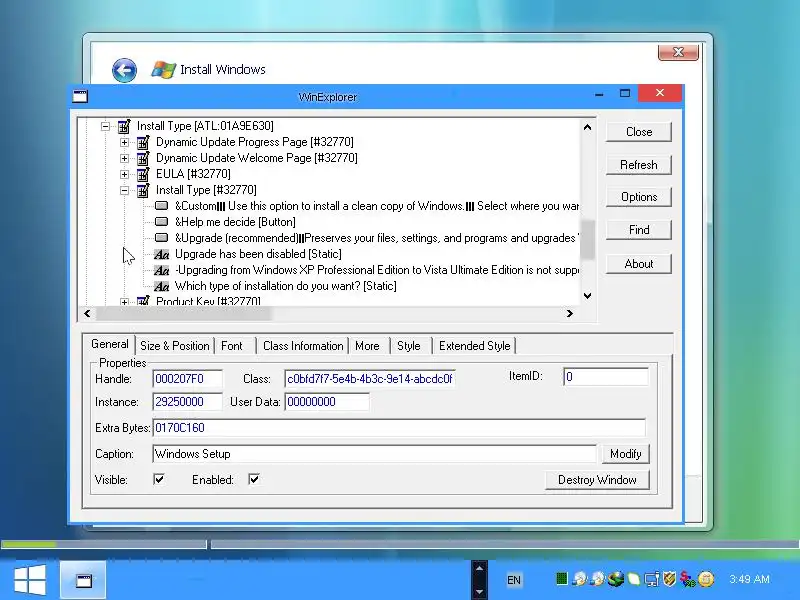Click the tree's vertical scrollbar thumb
Screen dimensions: 800x600
[587, 240]
